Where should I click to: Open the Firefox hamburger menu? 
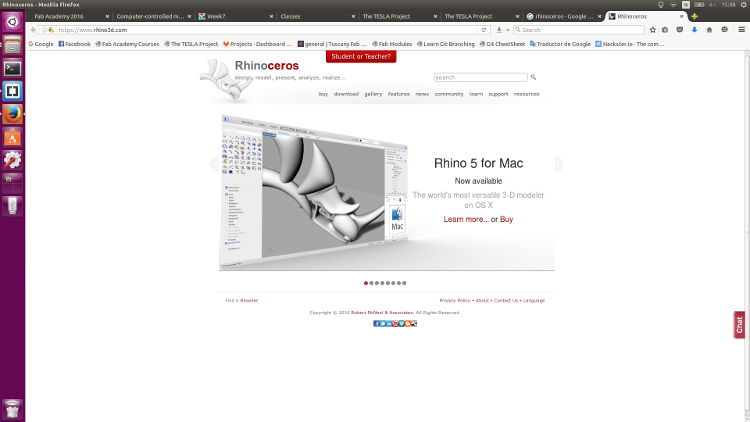[x=741, y=30]
